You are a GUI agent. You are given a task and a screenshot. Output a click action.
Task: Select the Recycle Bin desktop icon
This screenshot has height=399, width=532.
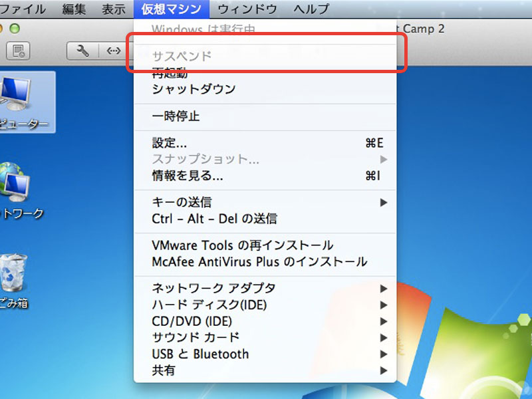14,281
